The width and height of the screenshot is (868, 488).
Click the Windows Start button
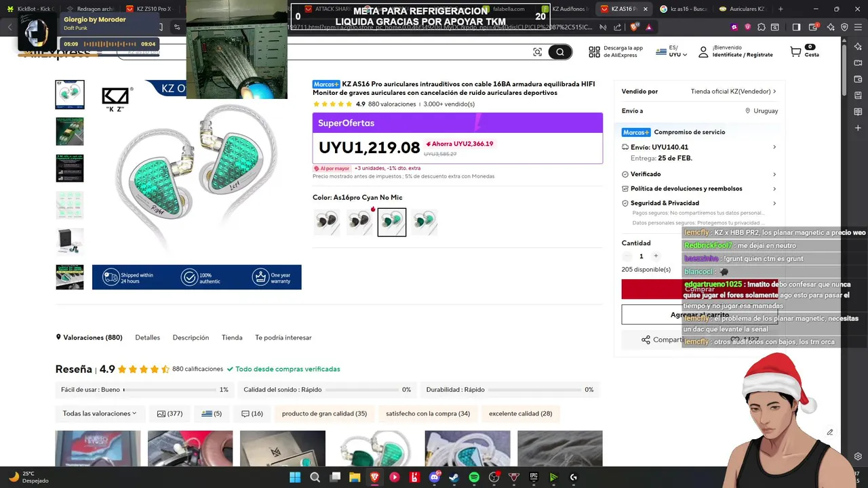click(295, 477)
